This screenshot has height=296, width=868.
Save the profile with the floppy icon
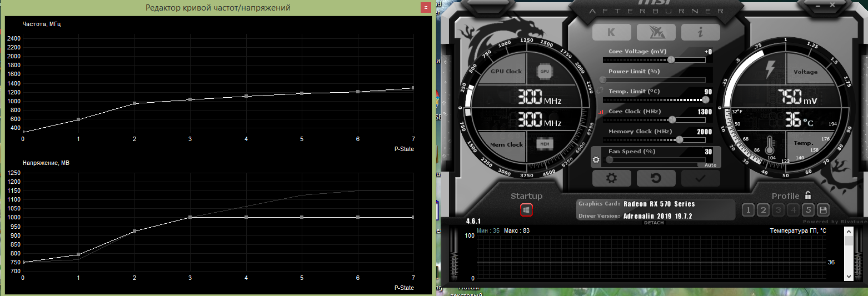coord(824,210)
